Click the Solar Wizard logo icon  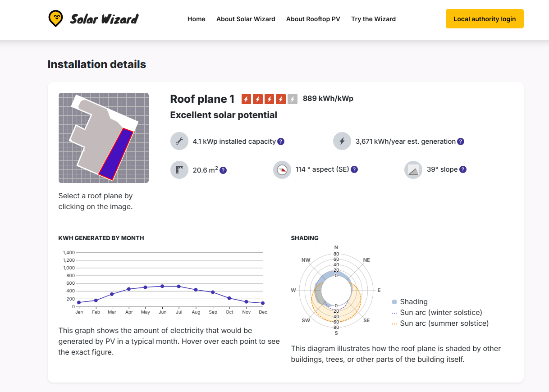[55, 18]
